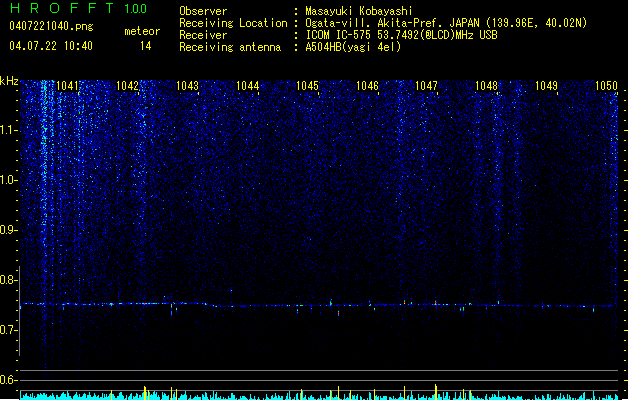The image size is (629, 400).
Task: Click the 1044 time marker
Action: coord(248,86)
